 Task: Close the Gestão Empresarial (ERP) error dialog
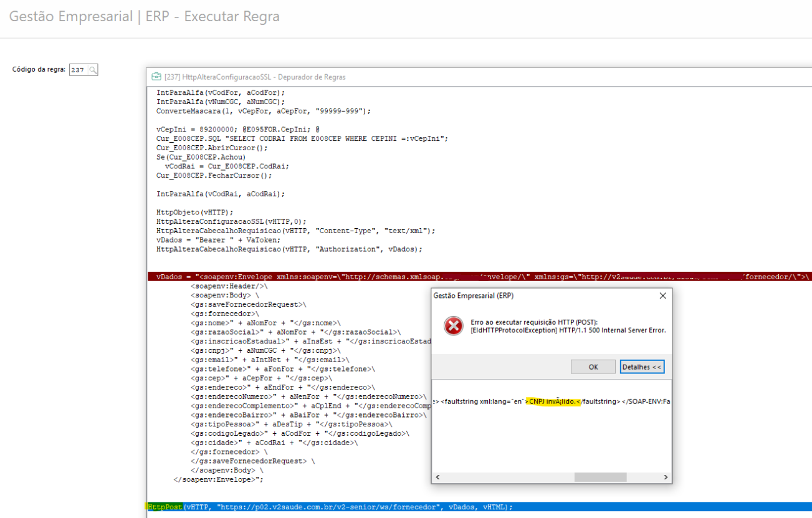click(x=662, y=295)
